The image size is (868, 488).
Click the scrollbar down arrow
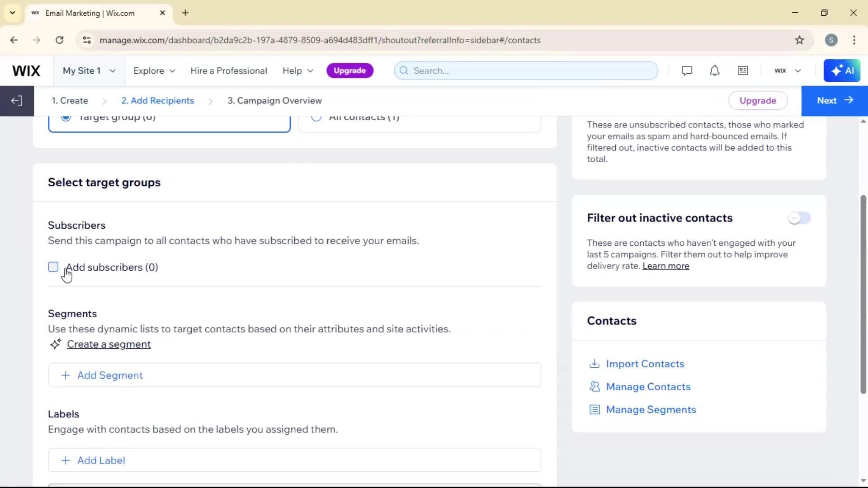click(x=863, y=481)
